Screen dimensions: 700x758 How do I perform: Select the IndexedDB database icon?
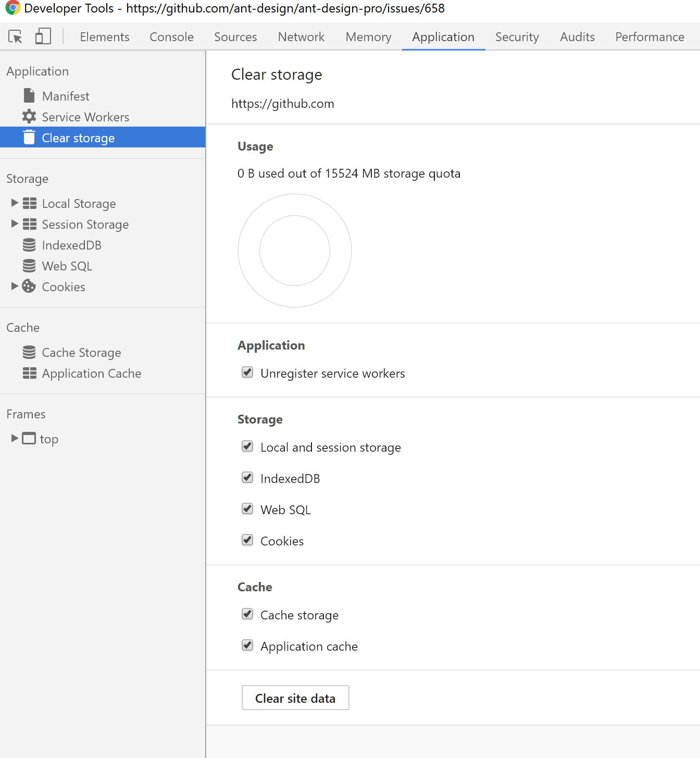[x=29, y=245]
